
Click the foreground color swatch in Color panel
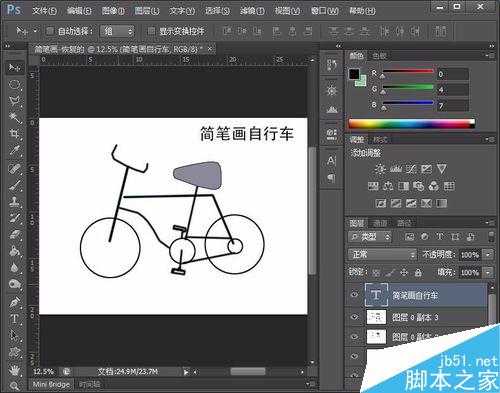[354, 74]
